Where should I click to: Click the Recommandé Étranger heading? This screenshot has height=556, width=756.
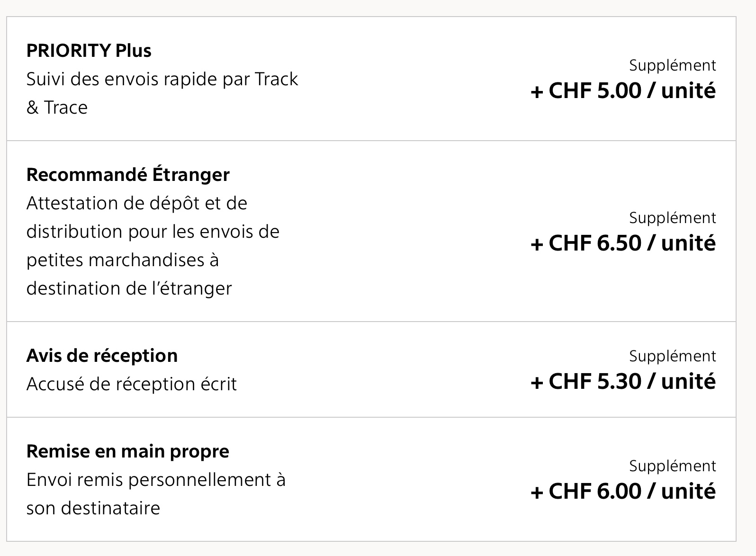(128, 175)
